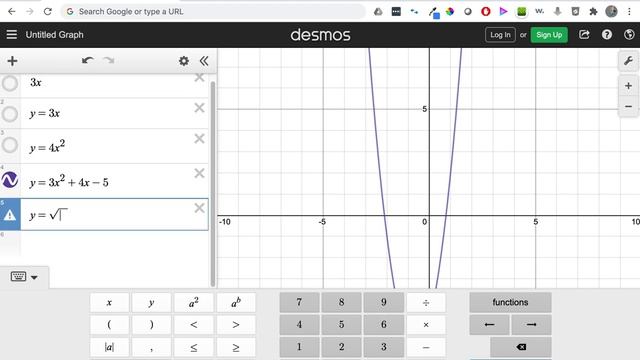Tap the 1 key on keypad
The width and height of the screenshot is (640, 360).
tap(299, 347)
